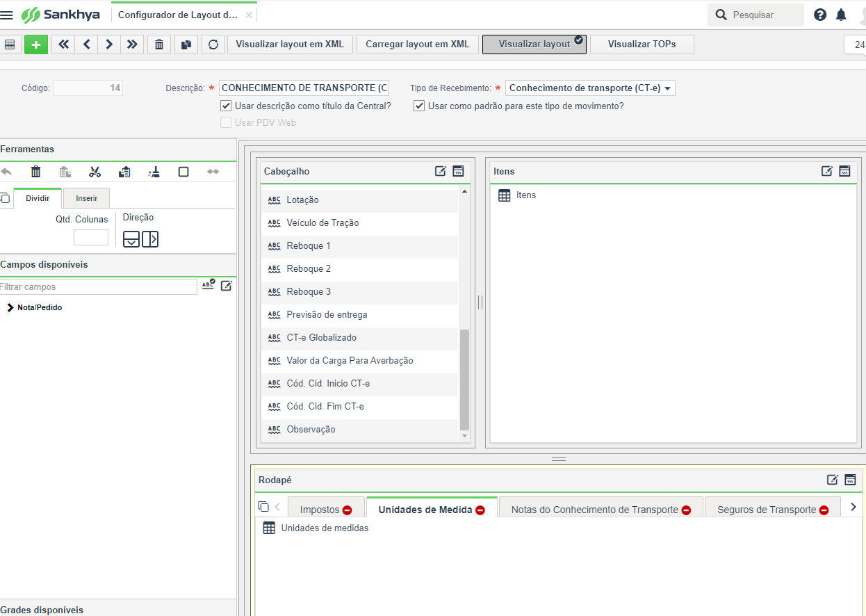The width and height of the screenshot is (866, 616).
Task: Expand the Nota/Pedido tree node
Action: (10, 307)
